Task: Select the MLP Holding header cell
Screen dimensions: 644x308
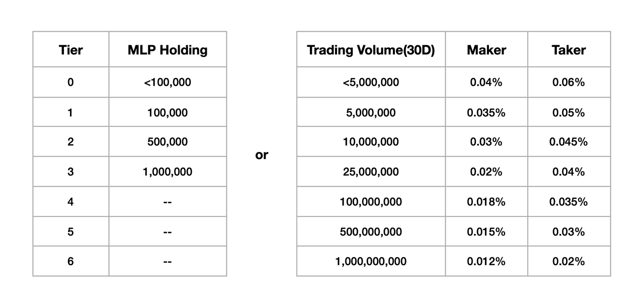Action: [x=168, y=50]
